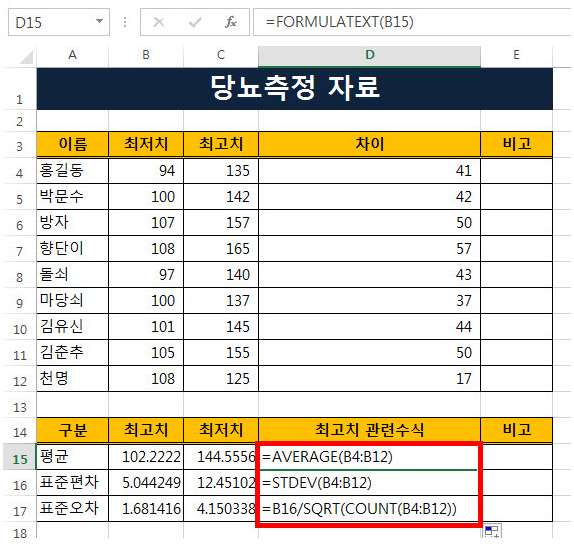This screenshot has width=574, height=553.
Task: Select row 1 header
Action: [20, 89]
